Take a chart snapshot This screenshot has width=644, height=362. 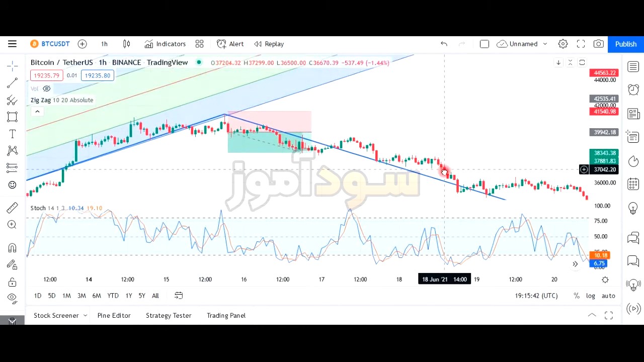point(598,44)
